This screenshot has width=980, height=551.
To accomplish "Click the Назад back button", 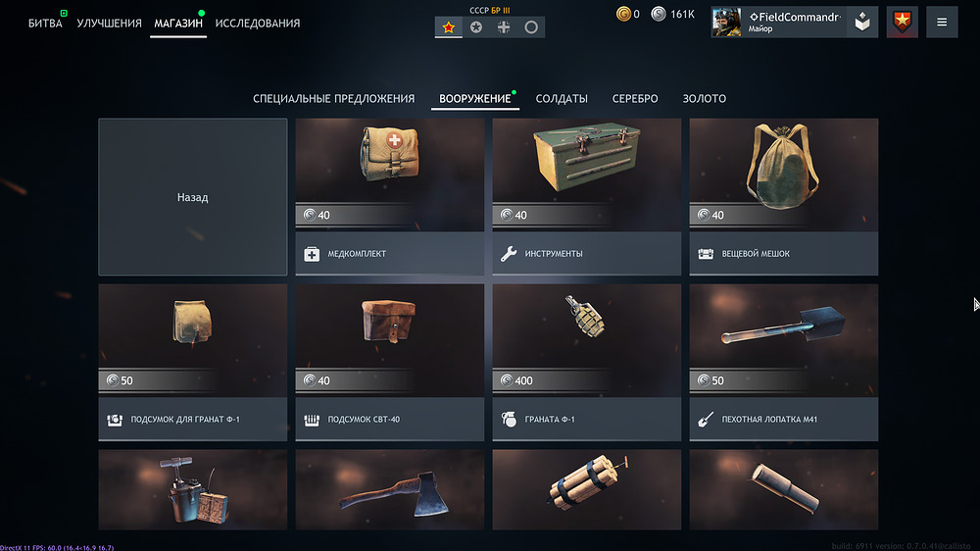I will (x=192, y=197).
